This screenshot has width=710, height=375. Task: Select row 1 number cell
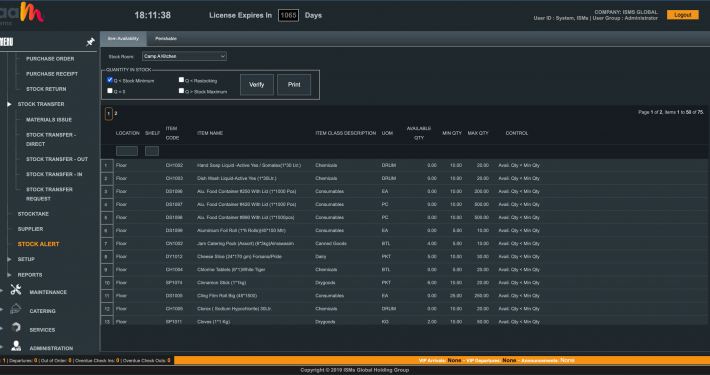106,165
